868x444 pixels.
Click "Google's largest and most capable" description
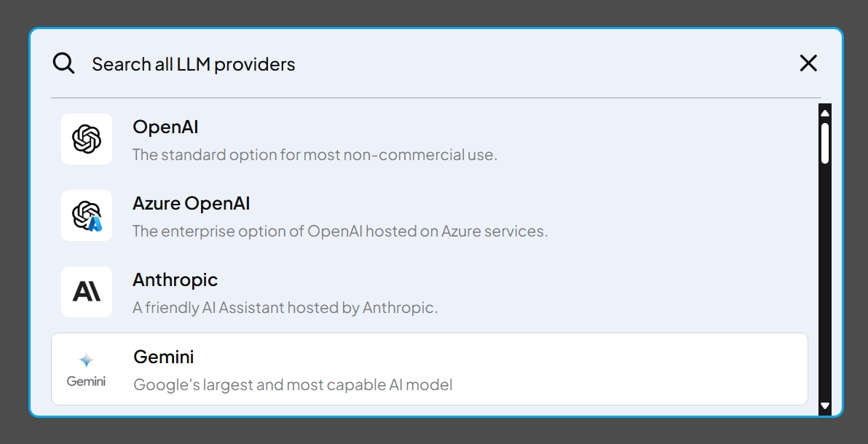pyautogui.click(x=293, y=384)
